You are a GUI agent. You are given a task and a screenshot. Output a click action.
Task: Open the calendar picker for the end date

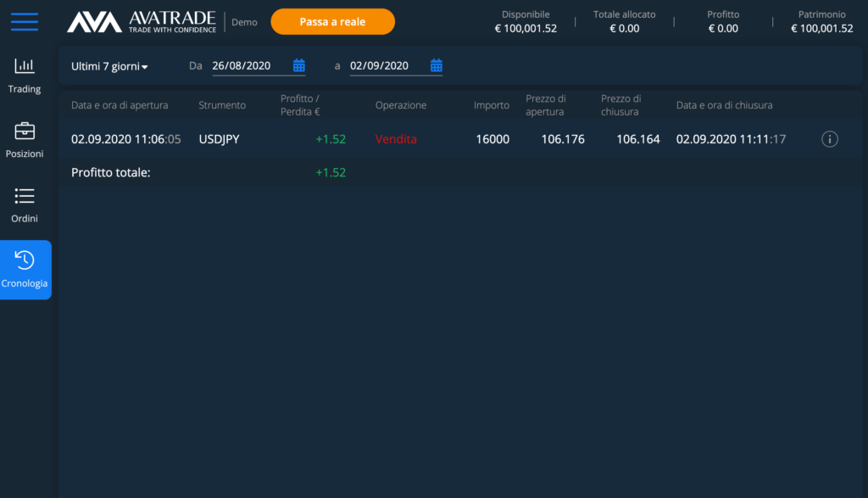pyautogui.click(x=436, y=65)
